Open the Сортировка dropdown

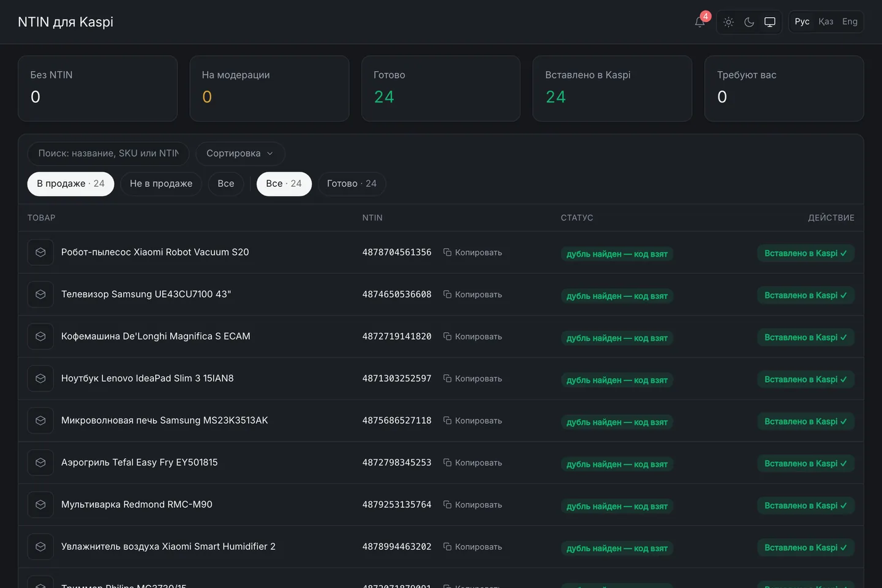tap(240, 154)
